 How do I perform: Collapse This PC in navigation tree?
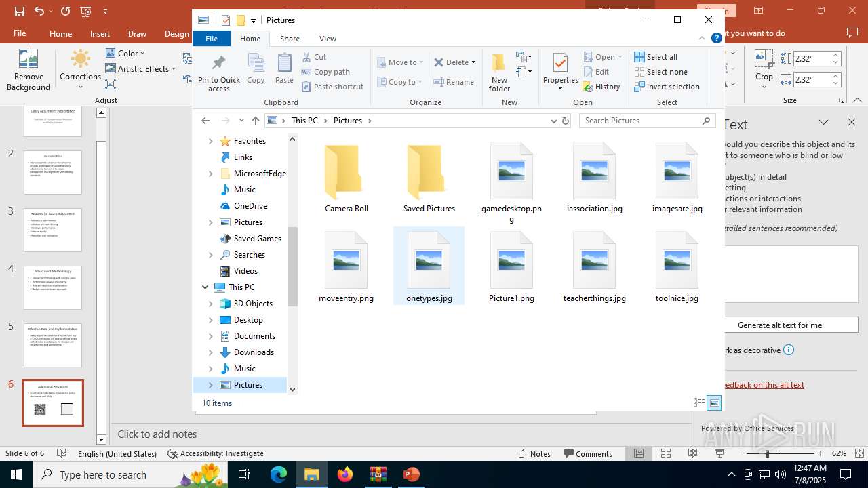point(205,287)
